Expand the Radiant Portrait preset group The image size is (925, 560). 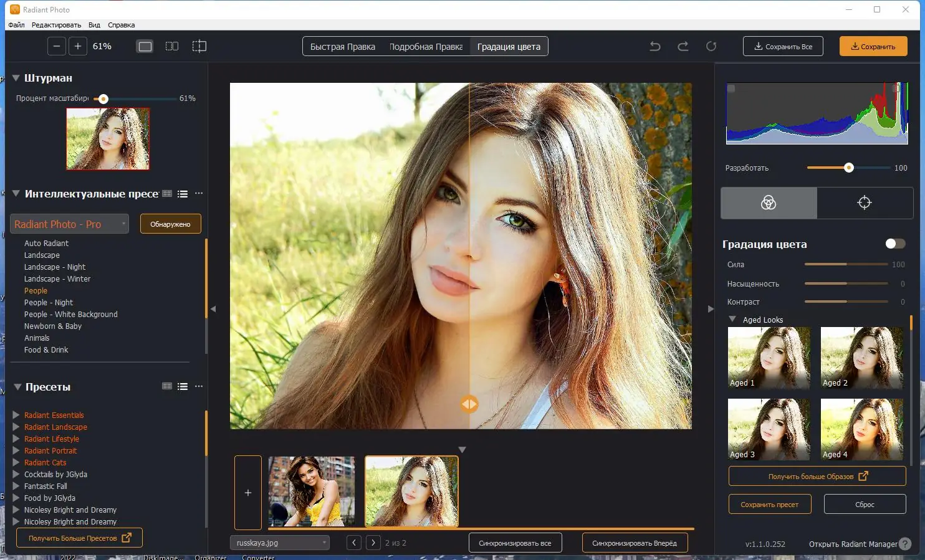coord(16,450)
